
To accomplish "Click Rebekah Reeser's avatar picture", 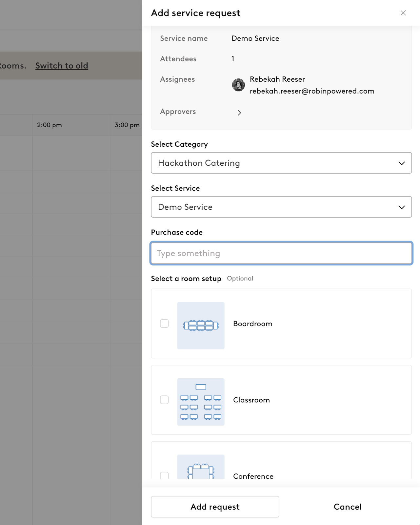I will click(x=238, y=85).
